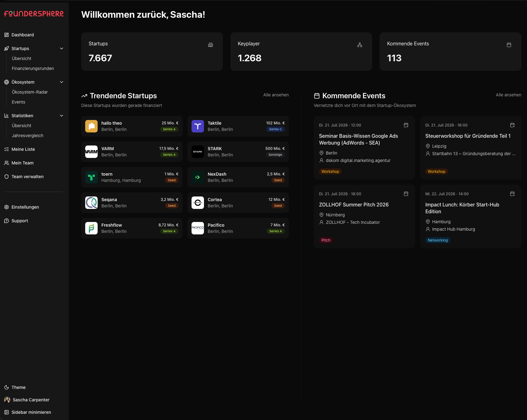Click the Meine Liste checklist icon
Image resolution: width=527 pixels, height=420 pixels.
coord(7,149)
